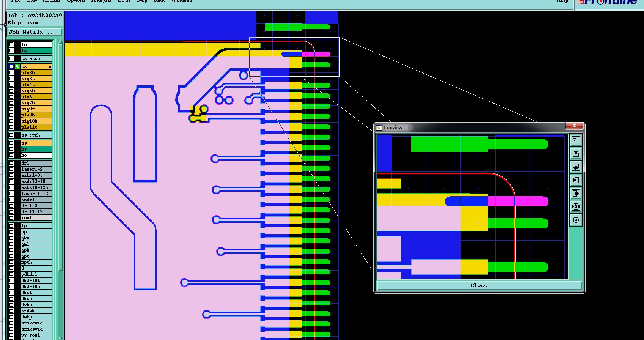Screen dimensions: 644x340
Task: Click inside the Popview magnified canvas
Action: coord(472,206)
